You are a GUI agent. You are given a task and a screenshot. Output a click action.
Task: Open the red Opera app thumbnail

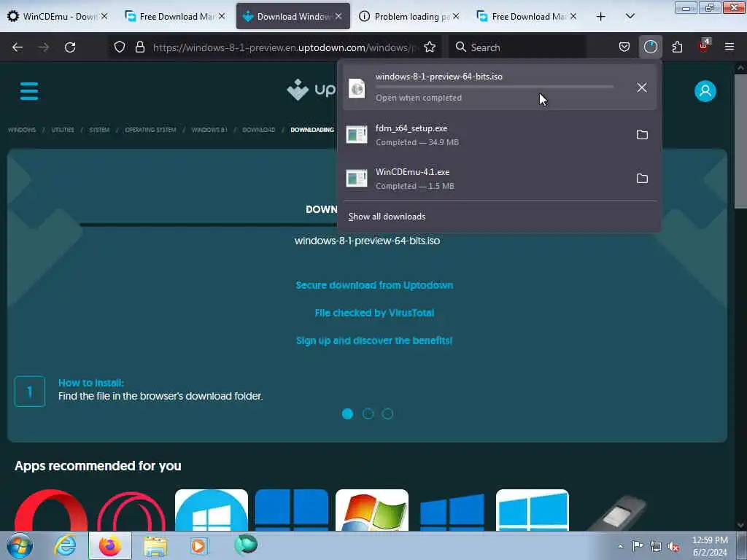click(51, 510)
